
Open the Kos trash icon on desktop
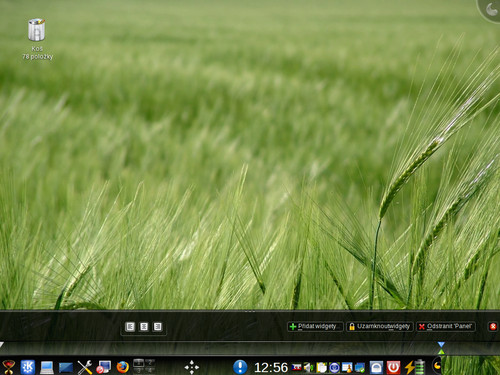click(37, 30)
